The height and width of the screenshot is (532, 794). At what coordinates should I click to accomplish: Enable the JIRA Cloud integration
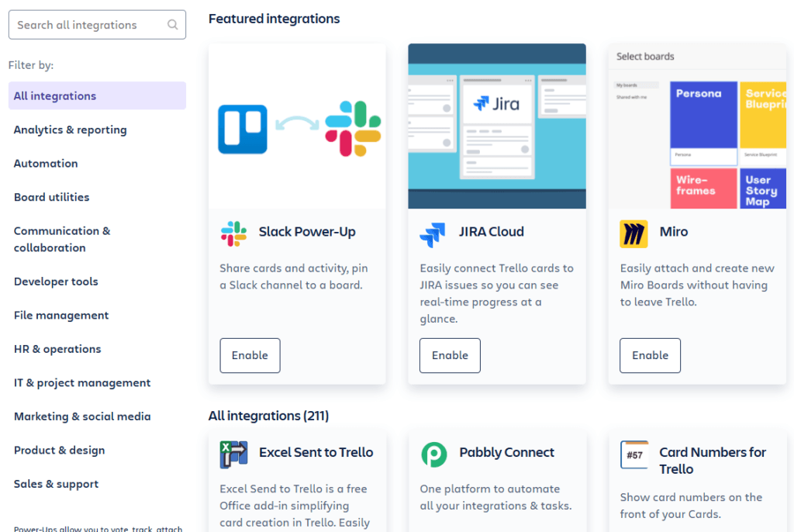click(x=451, y=356)
